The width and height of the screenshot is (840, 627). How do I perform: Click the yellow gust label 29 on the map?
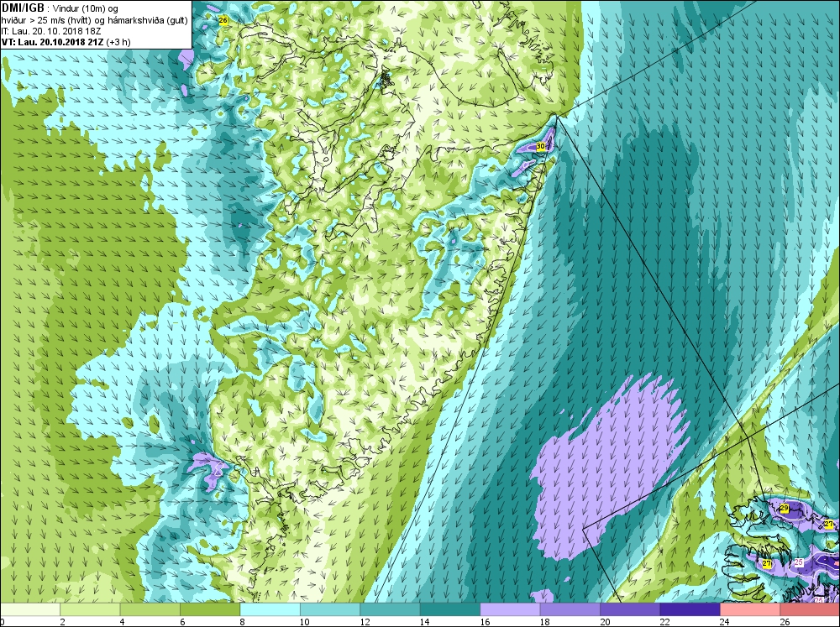pyautogui.click(x=785, y=508)
